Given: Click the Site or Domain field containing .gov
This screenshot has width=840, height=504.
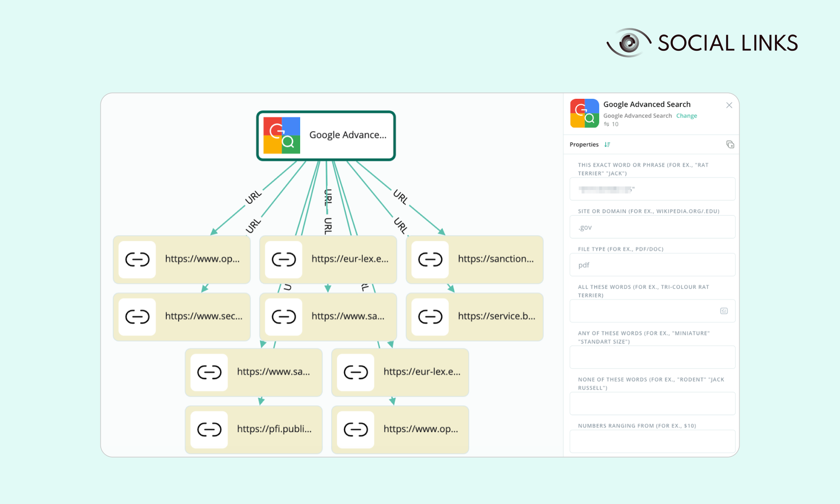Looking at the screenshot, I should (652, 227).
